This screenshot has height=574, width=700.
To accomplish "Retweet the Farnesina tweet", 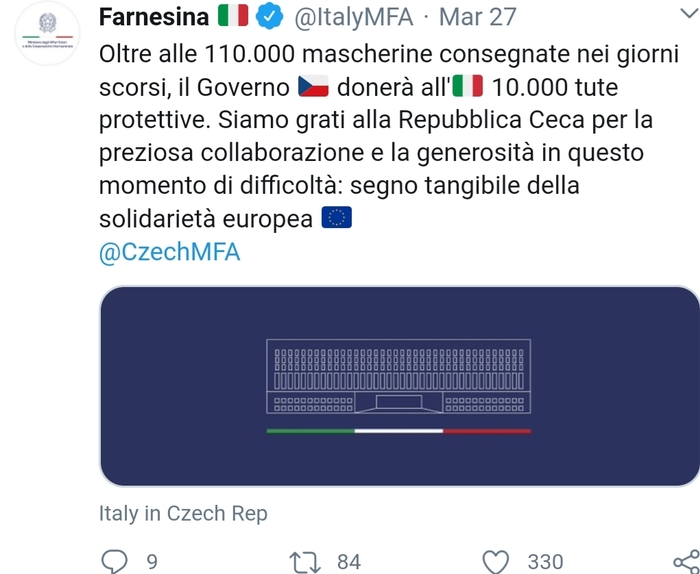I will 304,560.
